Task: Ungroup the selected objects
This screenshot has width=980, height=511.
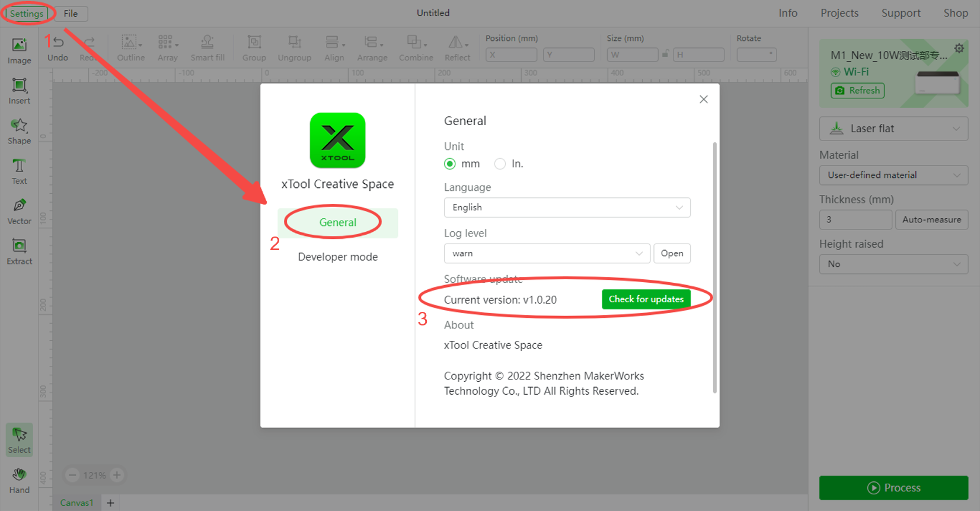Action: point(295,49)
